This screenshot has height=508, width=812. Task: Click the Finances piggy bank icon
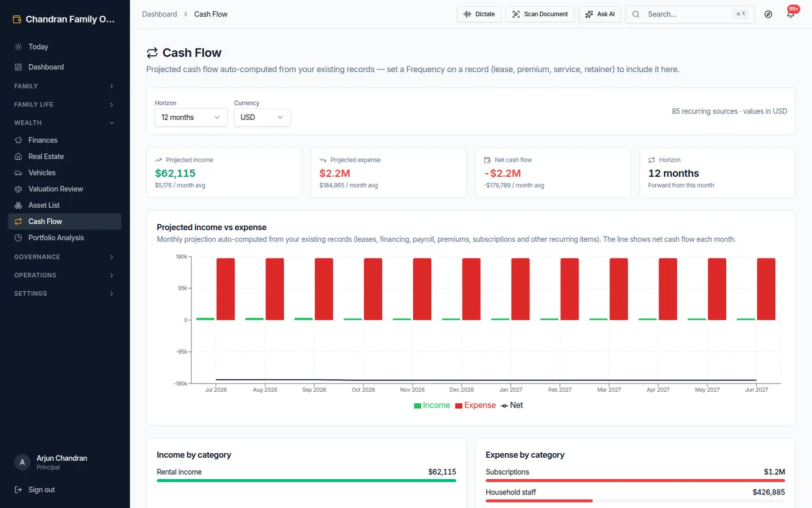coord(18,140)
